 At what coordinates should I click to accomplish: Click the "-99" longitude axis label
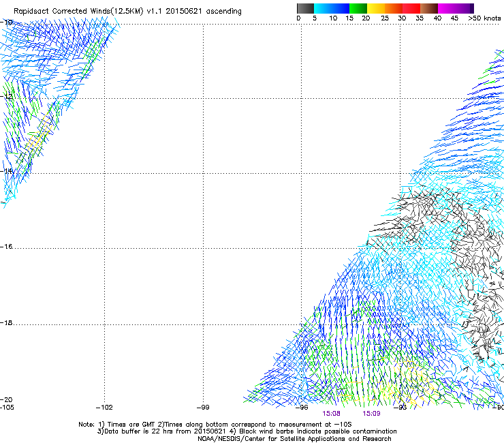pos(203,408)
